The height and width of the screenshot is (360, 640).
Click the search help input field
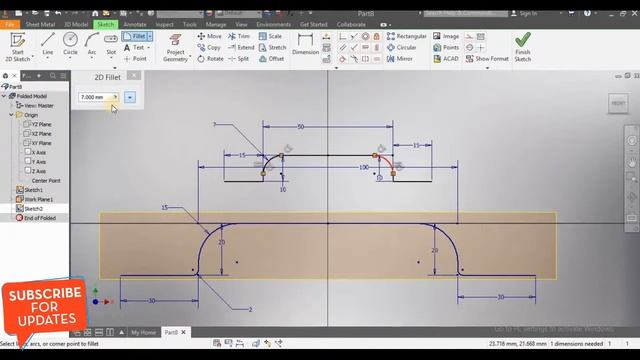(465, 13)
